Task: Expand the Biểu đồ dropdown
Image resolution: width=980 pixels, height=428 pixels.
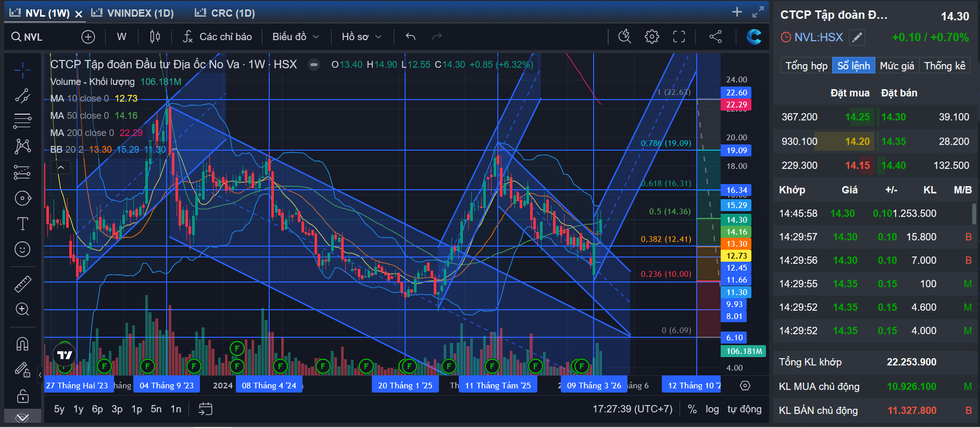Action: tap(295, 36)
